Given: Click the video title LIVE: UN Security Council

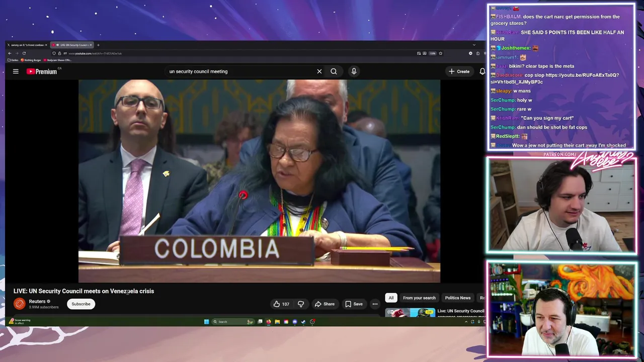Looking at the screenshot, I should coord(84,291).
